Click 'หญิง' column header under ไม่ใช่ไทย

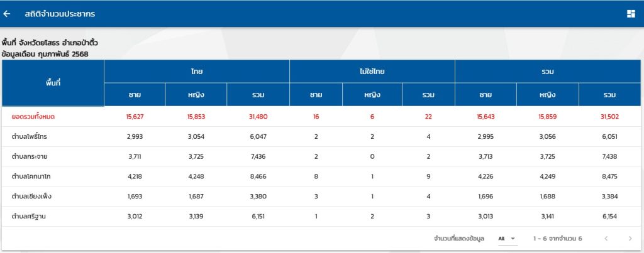[x=372, y=95]
